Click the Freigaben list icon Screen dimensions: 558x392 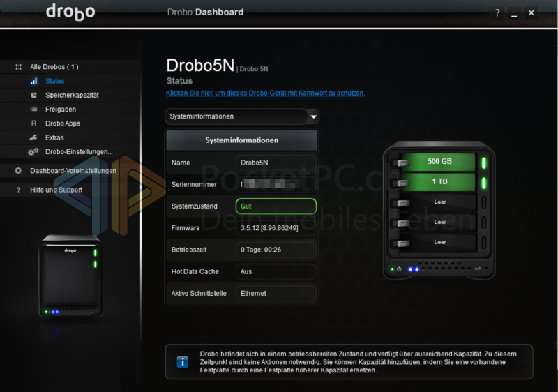[33, 110]
